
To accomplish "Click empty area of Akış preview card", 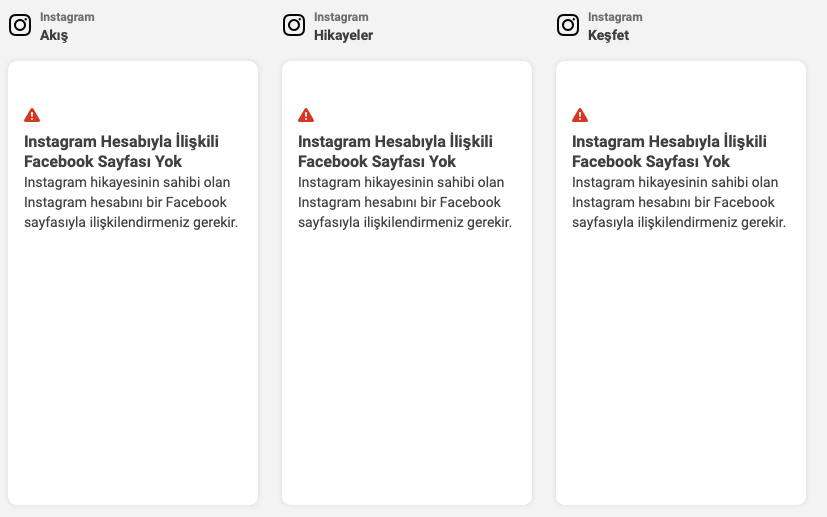I will tap(133, 369).
